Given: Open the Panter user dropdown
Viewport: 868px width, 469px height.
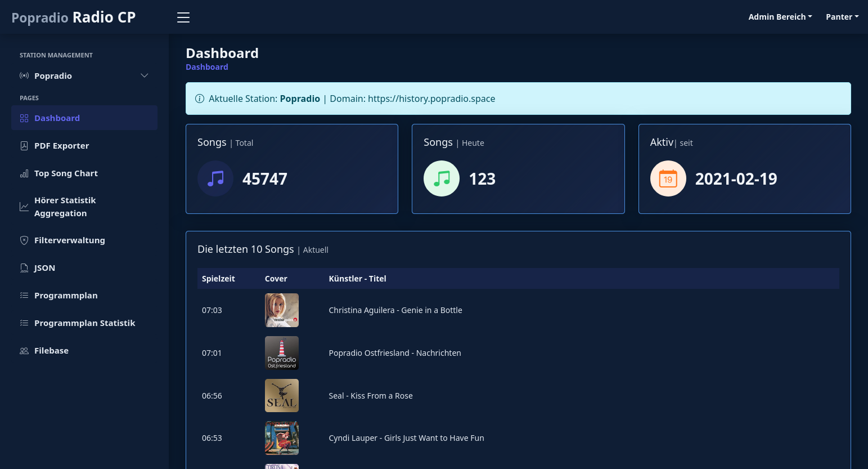Looking at the screenshot, I should 842,17.
